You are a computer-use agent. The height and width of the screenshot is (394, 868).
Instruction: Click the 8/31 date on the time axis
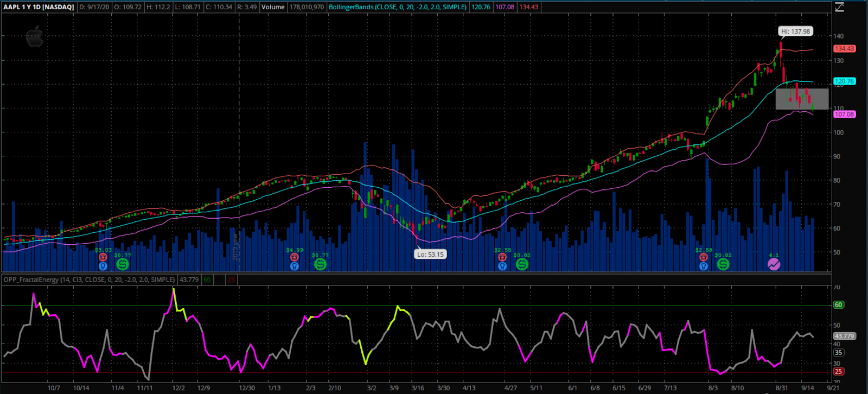[782, 388]
